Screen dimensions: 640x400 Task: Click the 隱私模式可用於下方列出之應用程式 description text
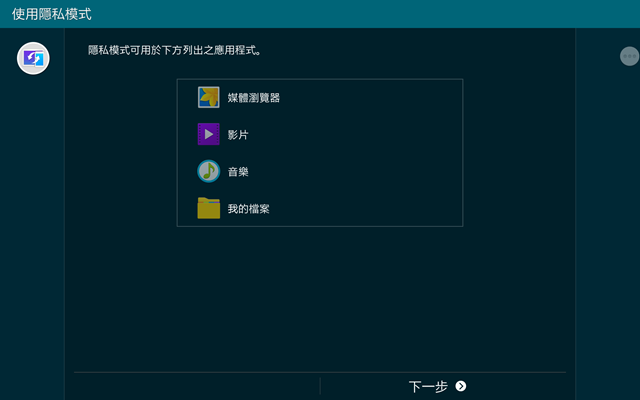pos(175,50)
